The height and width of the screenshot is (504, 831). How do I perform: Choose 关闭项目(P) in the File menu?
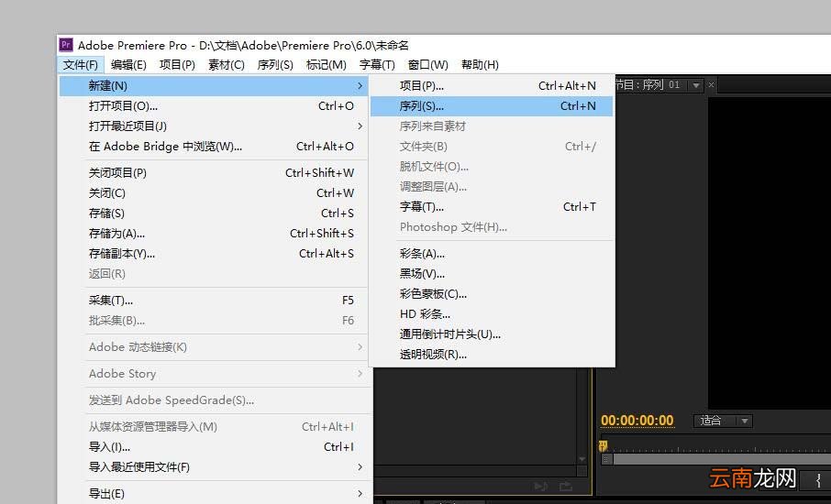coord(212,172)
